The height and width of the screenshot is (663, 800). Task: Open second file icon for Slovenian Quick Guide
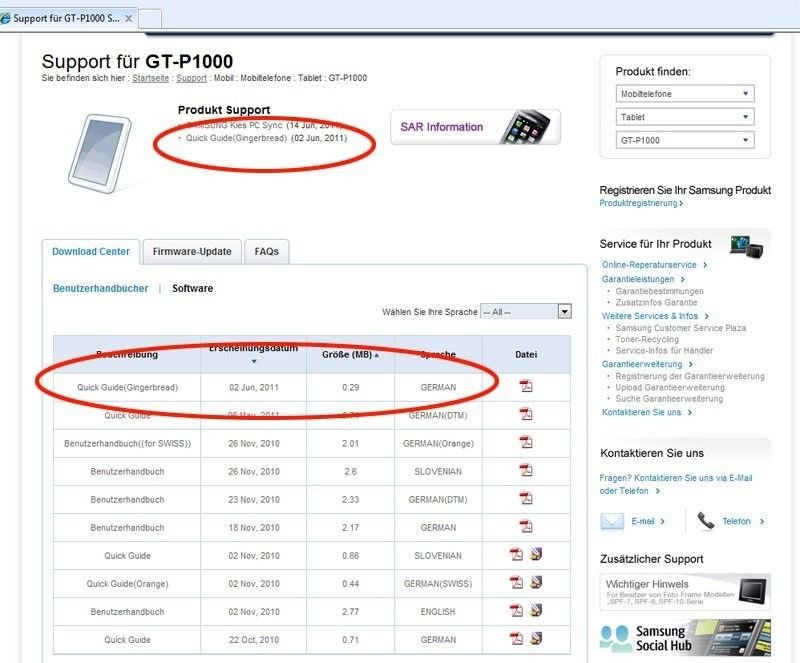[x=536, y=554]
